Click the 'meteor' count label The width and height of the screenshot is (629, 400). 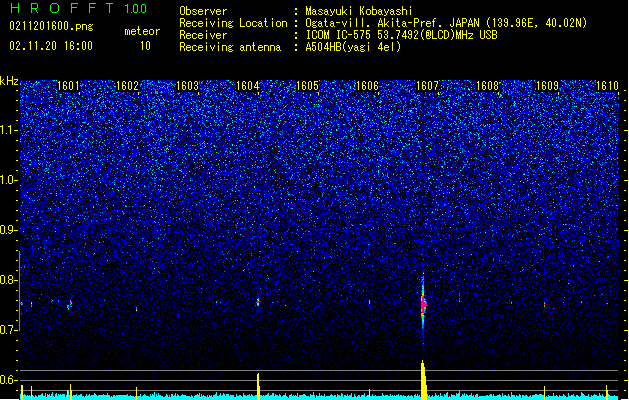tap(142, 31)
